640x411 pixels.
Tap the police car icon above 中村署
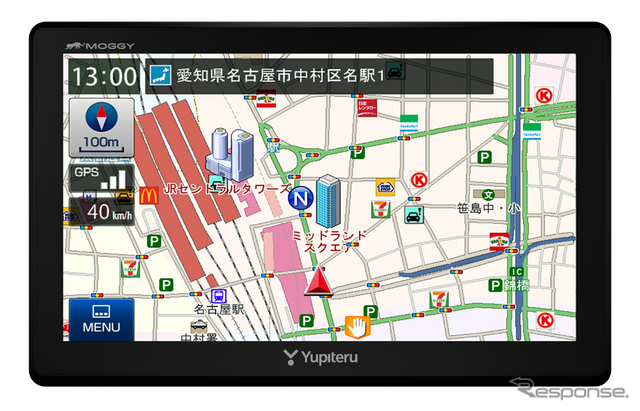tap(199, 326)
